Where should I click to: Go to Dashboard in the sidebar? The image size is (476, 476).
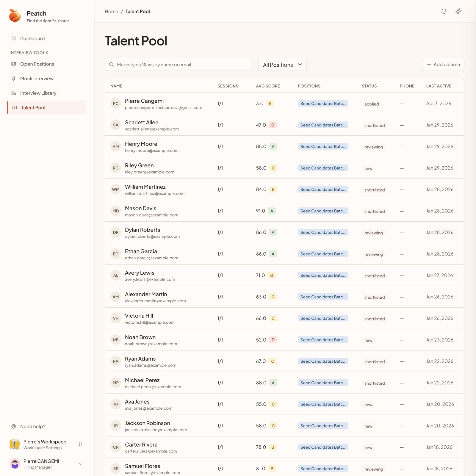[46, 38]
